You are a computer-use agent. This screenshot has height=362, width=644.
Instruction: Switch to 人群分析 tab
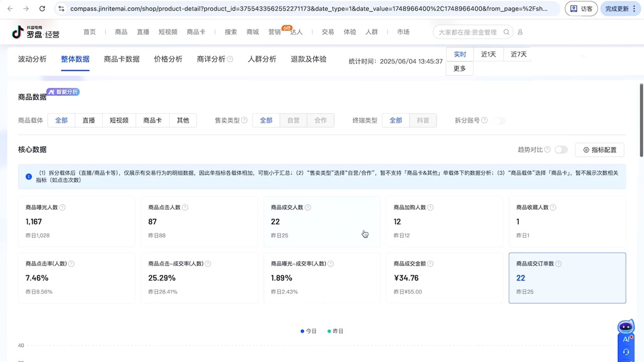262,59
